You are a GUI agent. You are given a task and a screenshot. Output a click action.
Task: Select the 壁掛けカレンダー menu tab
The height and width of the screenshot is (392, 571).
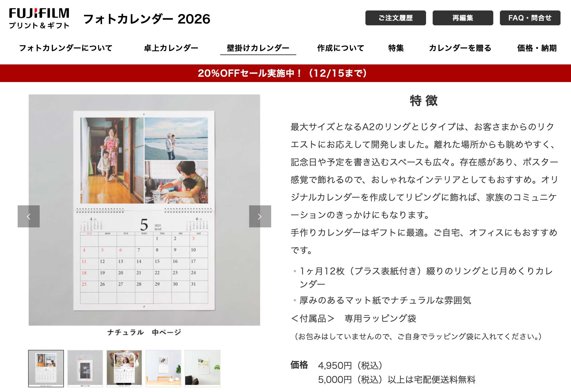click(x=258, y=48)
